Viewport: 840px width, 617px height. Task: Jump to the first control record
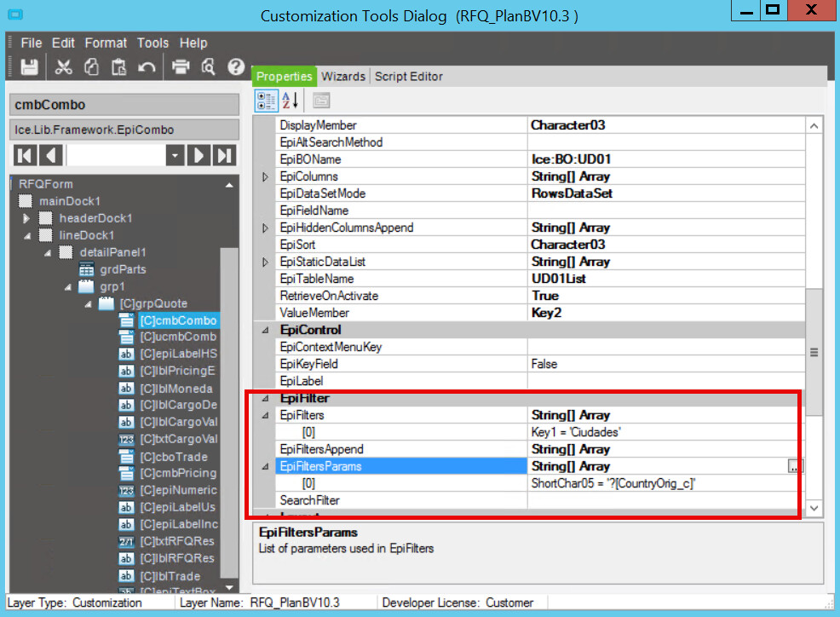pos(25,155)
